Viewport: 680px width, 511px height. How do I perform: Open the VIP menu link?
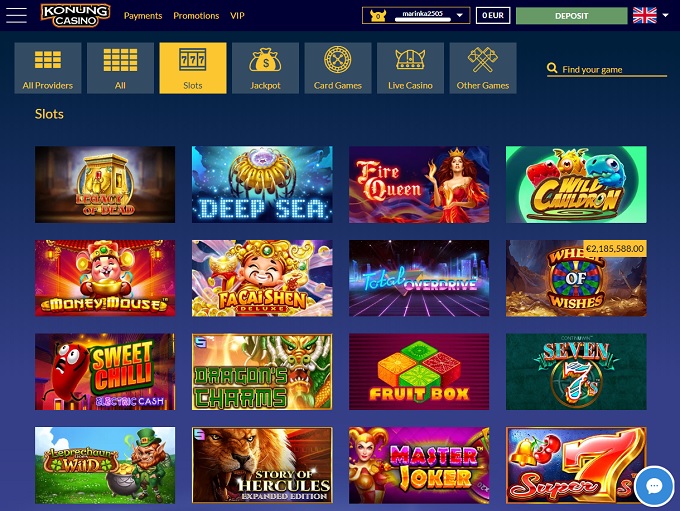237,16
